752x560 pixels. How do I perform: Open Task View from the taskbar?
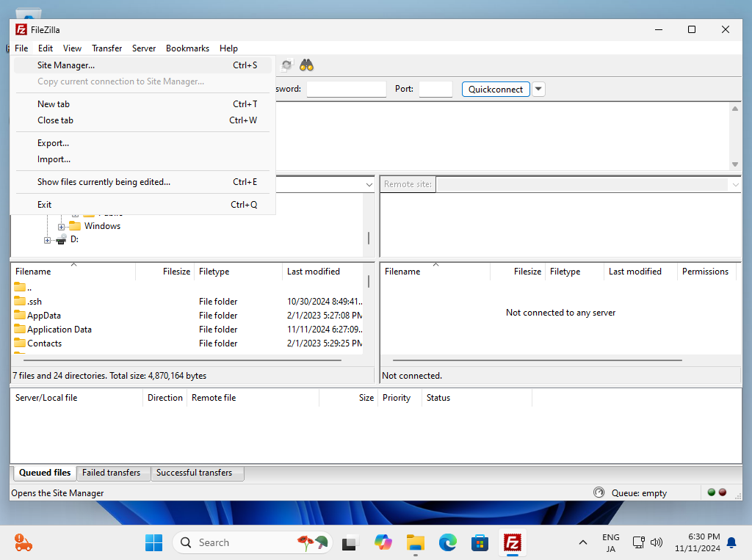pyautogui.click(x=350, y=542)
